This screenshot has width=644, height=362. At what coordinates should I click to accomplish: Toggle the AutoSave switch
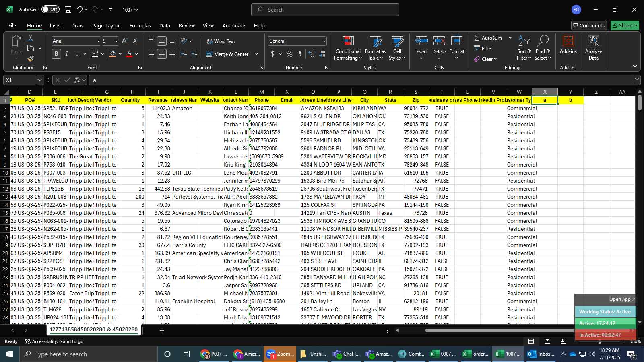[x=50, y=9]
